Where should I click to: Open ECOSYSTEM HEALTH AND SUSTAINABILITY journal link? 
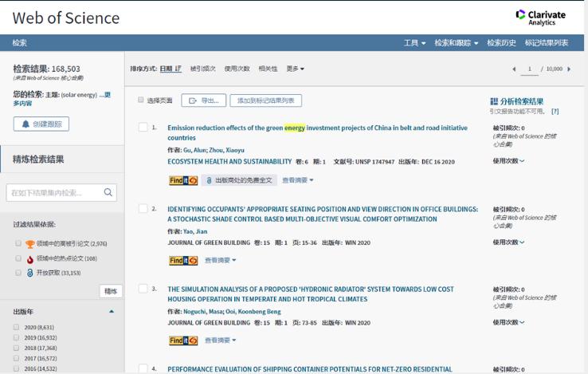click(229, 161)
